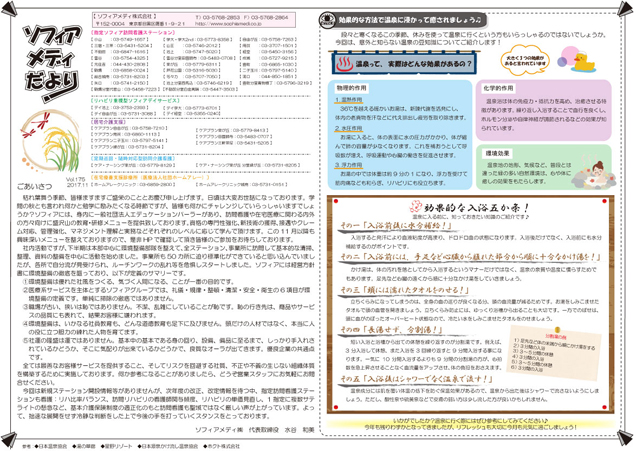Click the 1. 温熱作用 subheading
Image resolution: width=636 pixels, height=451 pixels.
(x=348, y=100)
